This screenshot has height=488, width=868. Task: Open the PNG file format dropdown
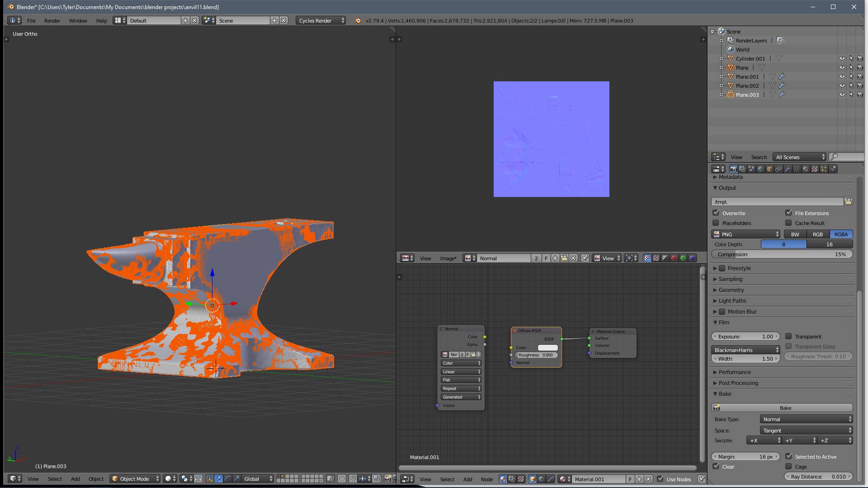tap(746, 235)
